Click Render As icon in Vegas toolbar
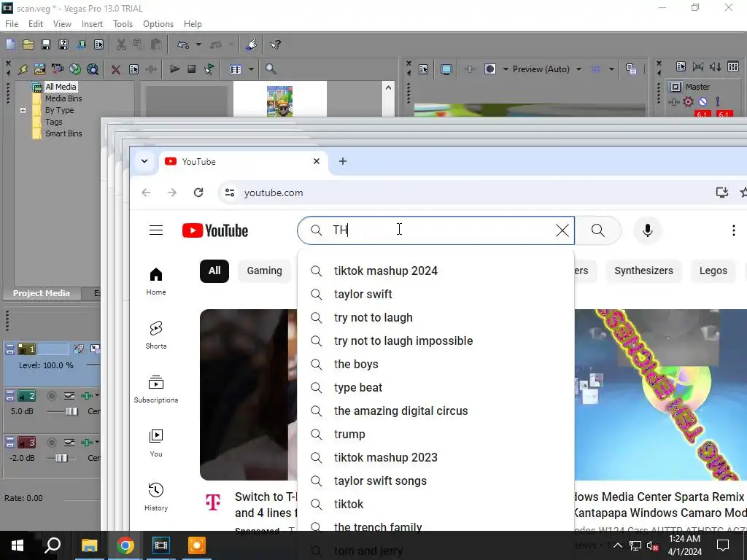Screen dimensions: 747x560 tap(81, 44)
